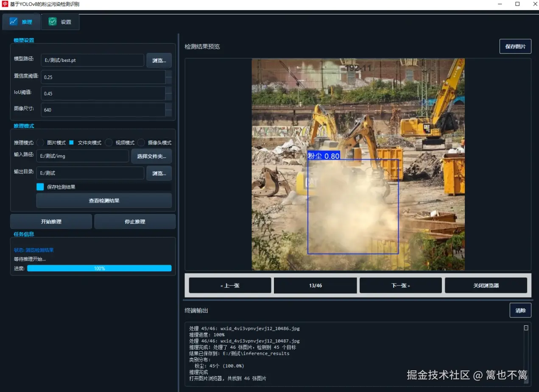
Task: Click the 13/46 page counter
Action: [315, 286]
